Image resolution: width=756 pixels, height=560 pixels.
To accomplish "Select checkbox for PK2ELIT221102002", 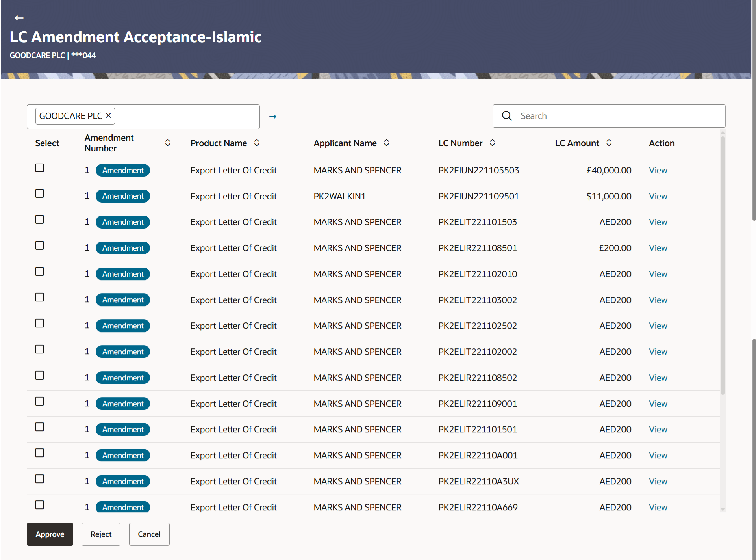I will coord(39,349).
